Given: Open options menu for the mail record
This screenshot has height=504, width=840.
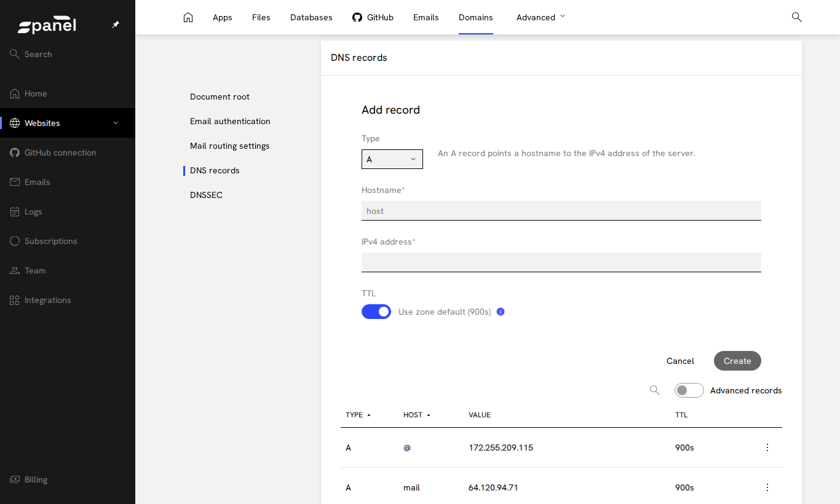Looking at the screenshot, I should pyautogui.click(x=767, y=487).
